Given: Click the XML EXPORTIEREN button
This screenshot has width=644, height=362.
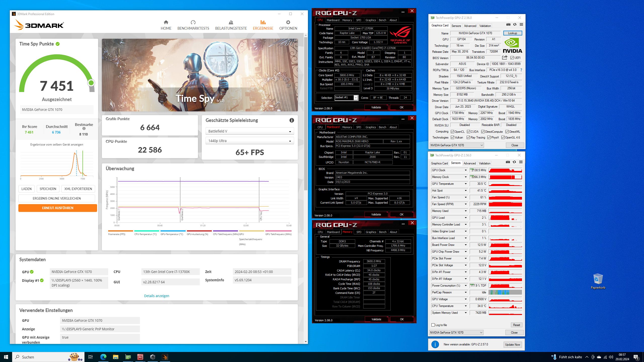Looking at the screenshot, I should [x=78, y=189].
